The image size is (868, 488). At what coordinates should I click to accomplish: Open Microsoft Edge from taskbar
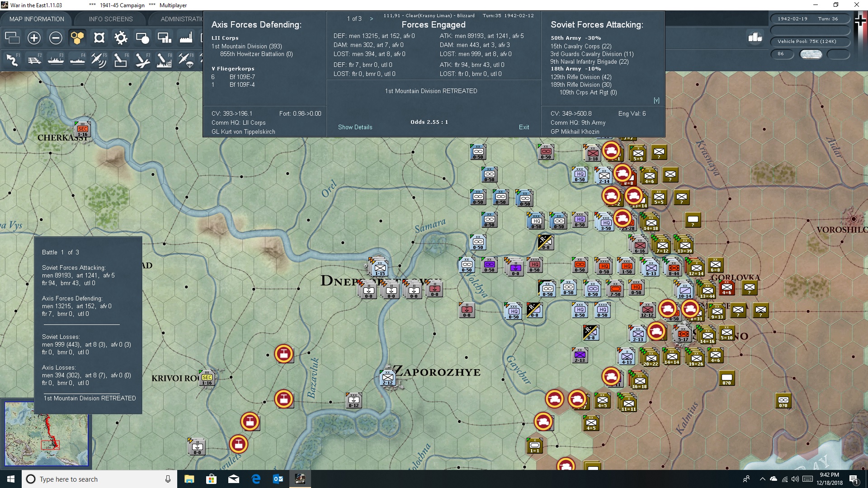256,479
